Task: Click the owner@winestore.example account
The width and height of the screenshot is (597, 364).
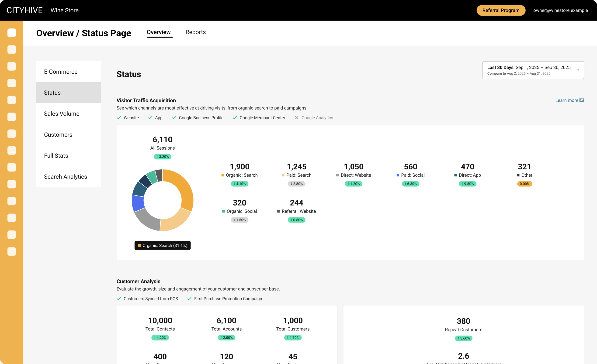Action: [x=560, y=10]
